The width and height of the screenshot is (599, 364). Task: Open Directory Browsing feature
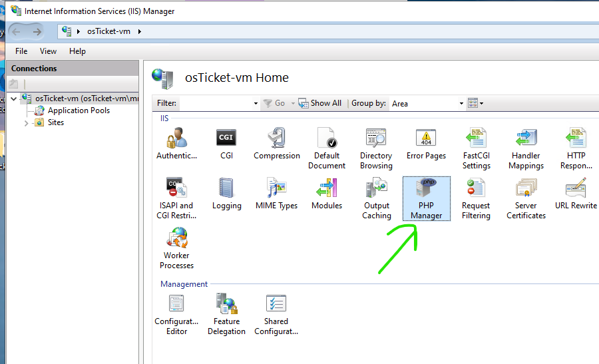[x=376, y=148]
